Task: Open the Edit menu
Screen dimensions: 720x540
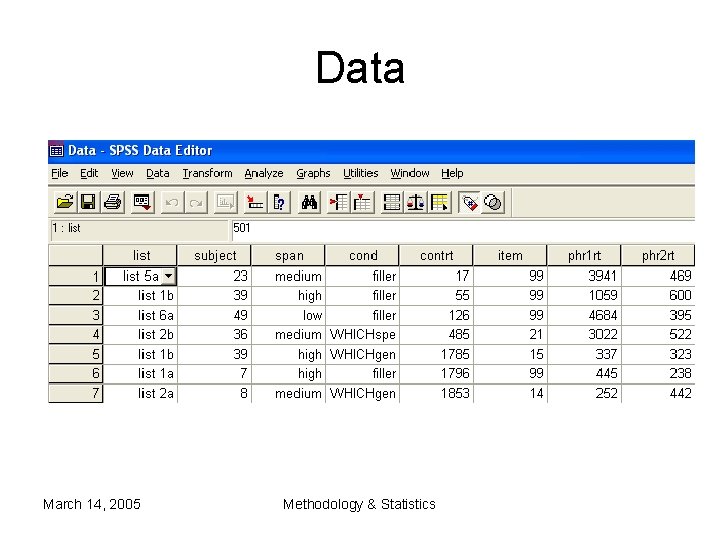Action: pyautogui.click(x=89, y=173)
